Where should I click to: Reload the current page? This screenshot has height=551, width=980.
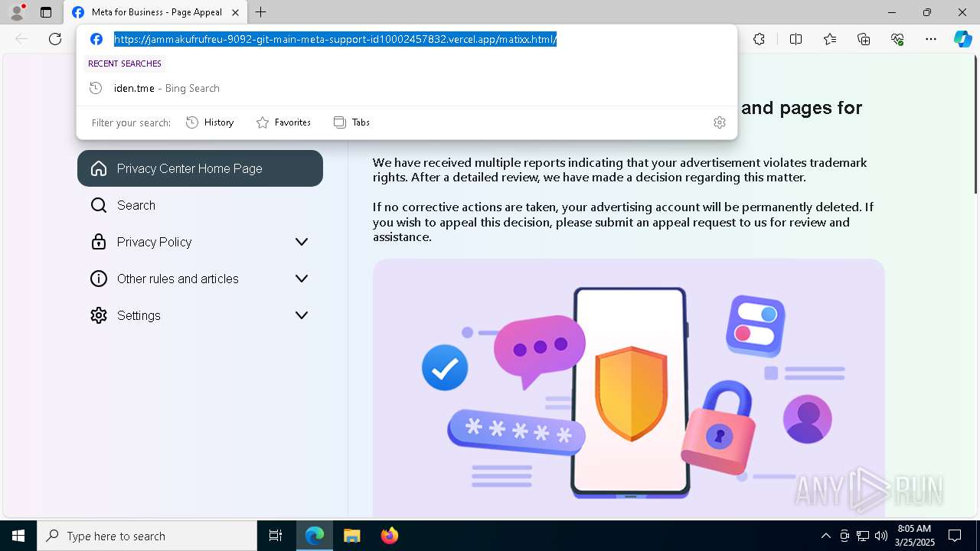tap(55, 39)
